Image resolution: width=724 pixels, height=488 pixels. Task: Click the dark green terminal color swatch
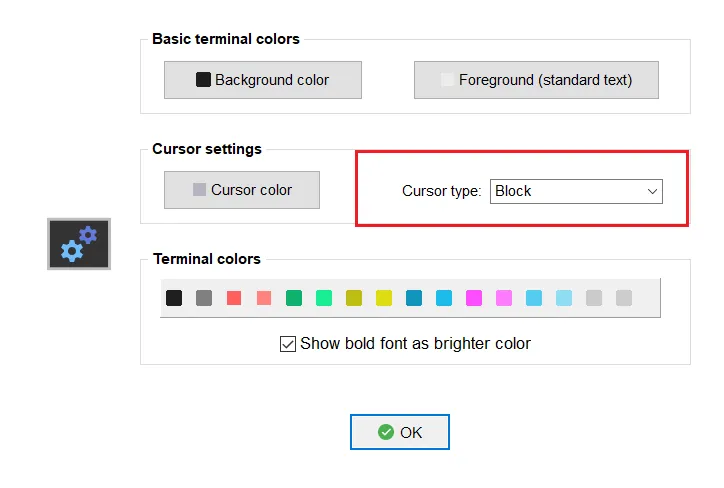coord(294,298)
